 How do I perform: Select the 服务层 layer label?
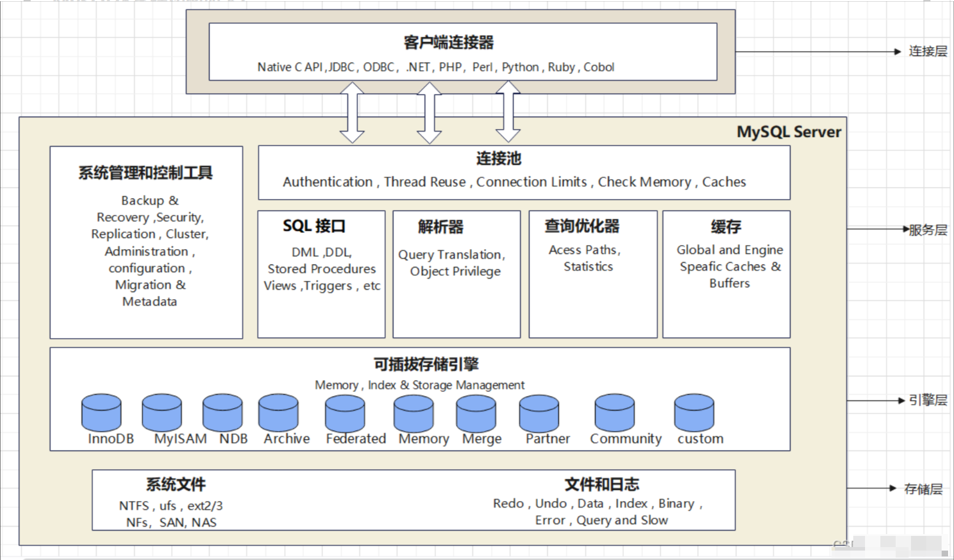(x=927, y=230)
